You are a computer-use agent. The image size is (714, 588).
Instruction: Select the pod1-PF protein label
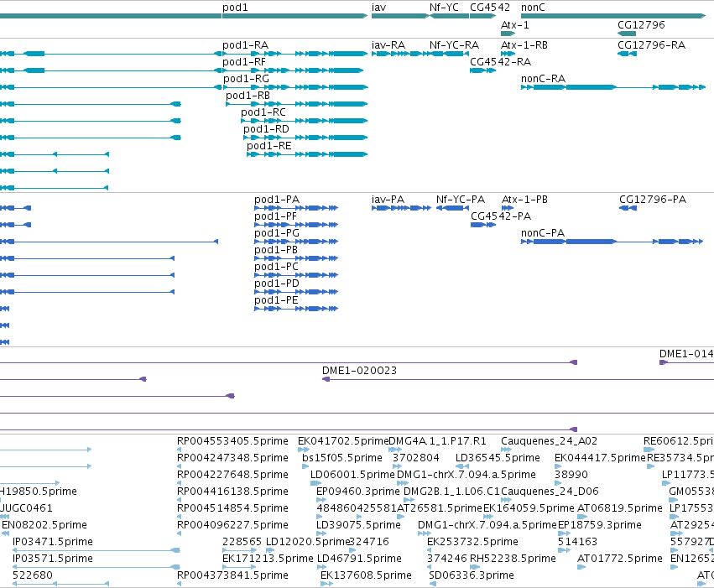click(275, 216)
